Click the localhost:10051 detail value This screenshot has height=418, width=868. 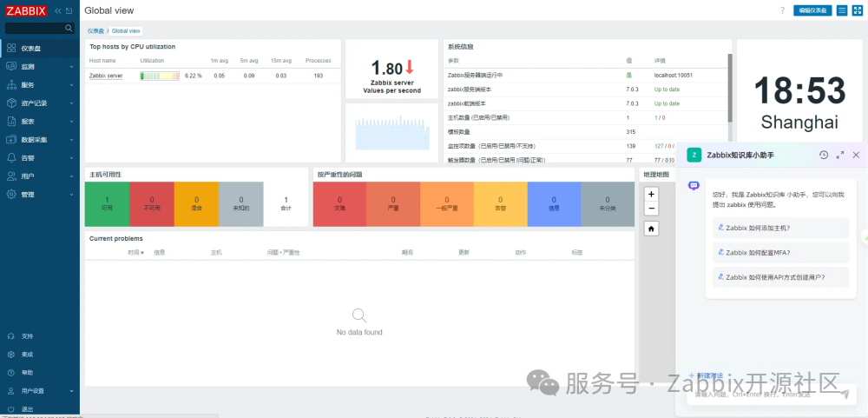674,75
